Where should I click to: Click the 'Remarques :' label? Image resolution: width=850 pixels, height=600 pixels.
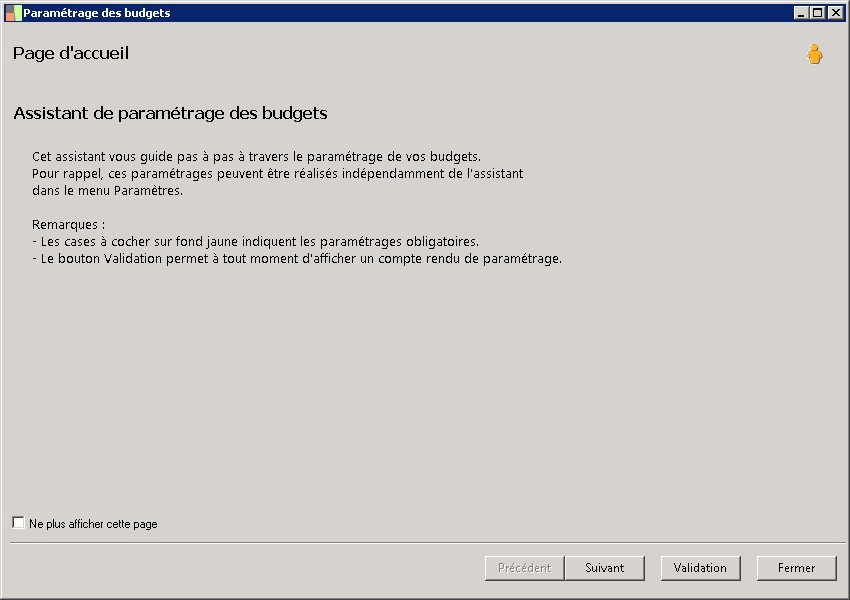(68, 225)
